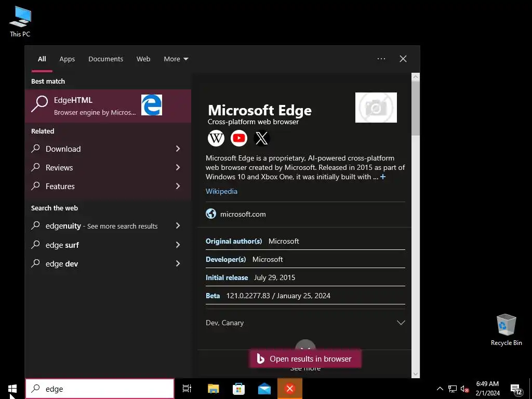This screenshot has height=399, width=532.
Task: Open the Wikipedia icon link
Action: tap(216, 138)
